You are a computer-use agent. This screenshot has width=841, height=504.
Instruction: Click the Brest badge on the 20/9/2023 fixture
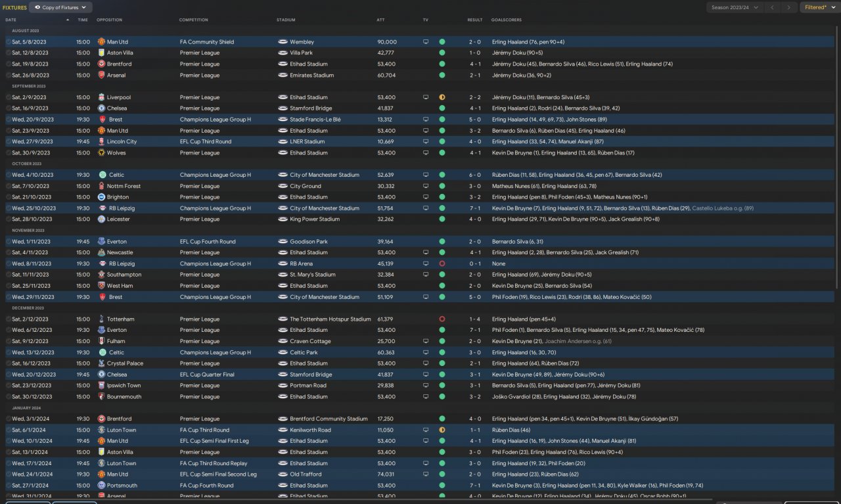(101, 120)
